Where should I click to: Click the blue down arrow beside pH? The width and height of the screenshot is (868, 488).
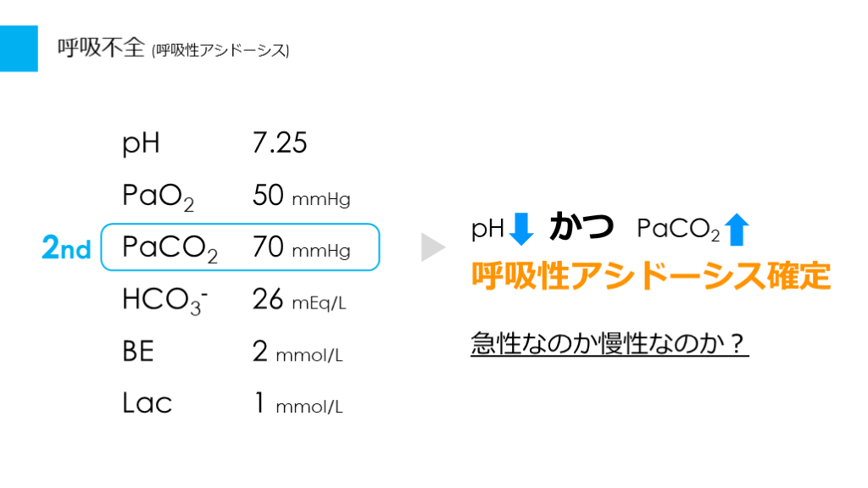pos(522,229)
